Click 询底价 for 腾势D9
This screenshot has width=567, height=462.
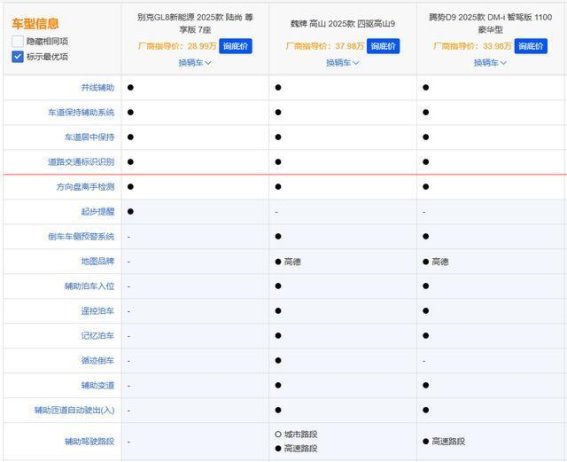[531, 46]
